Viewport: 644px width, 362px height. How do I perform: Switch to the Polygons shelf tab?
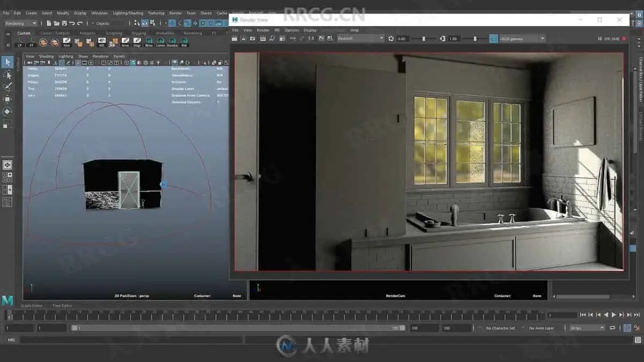(87, 33)
